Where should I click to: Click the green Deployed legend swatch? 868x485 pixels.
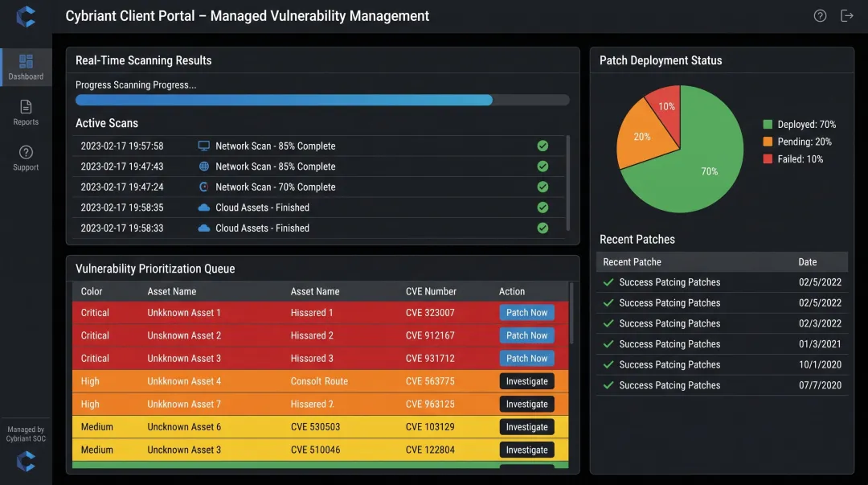point(768,124)
